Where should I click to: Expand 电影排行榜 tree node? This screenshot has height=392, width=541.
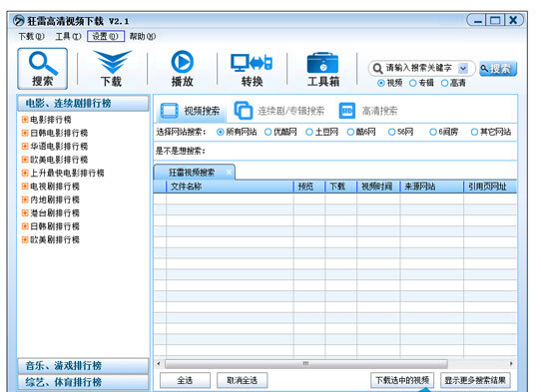coord(25,120)
